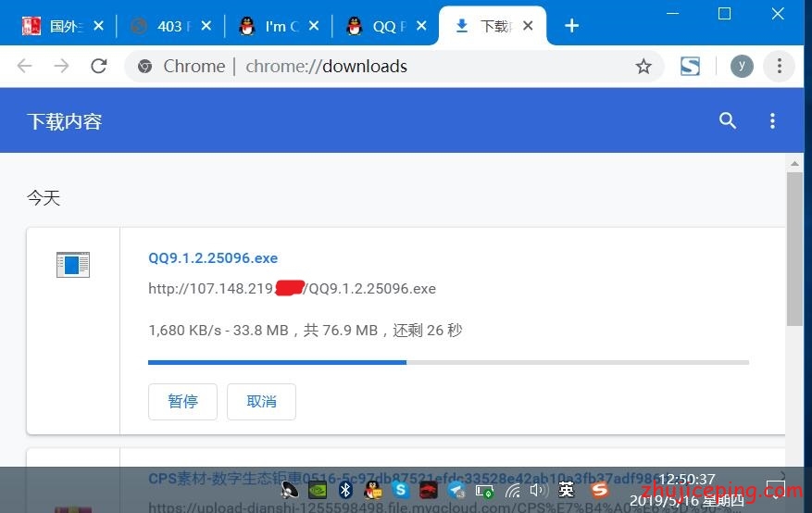Click the downloads page scrollbar thumb
Viewport: 812px width, 513px height.
point(794,248)
